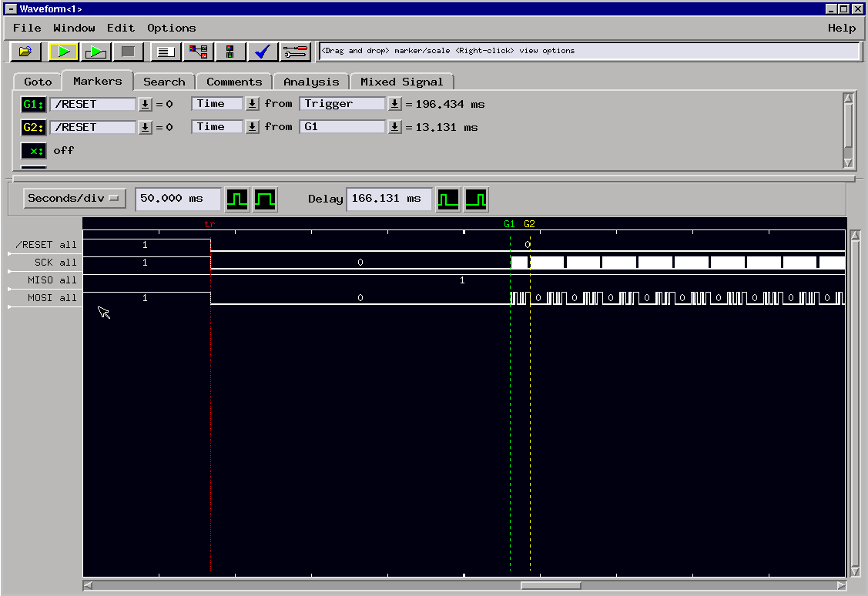This screenshot has height=596, width=868.
Task: Click the G2 /RESET signal name field
Action: coord(93,127)
